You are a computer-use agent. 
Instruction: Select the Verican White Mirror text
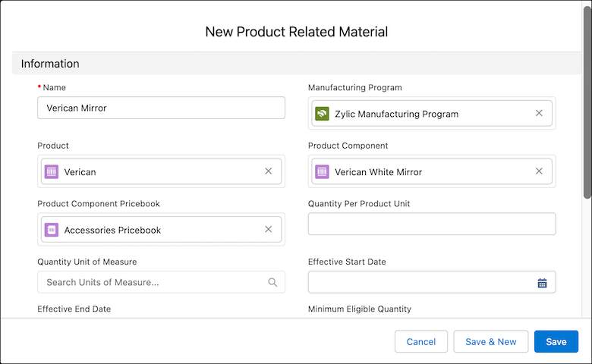click(378, 172)
